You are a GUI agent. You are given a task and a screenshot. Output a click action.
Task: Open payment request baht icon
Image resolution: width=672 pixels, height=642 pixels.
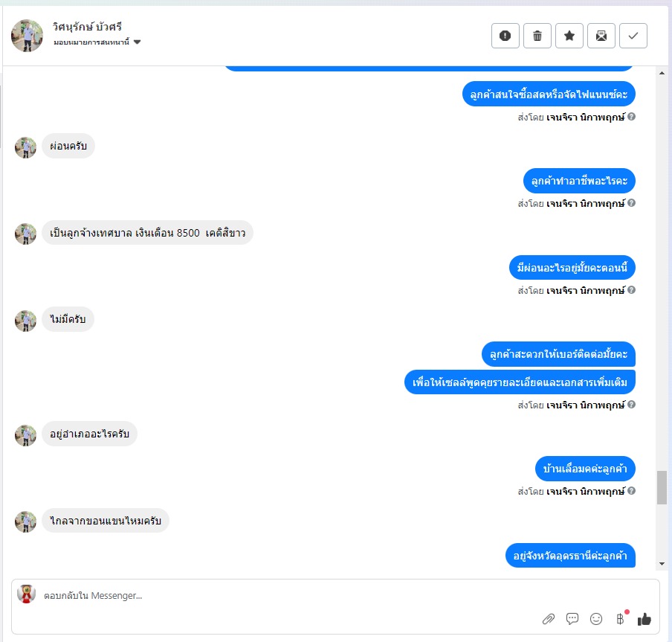click(620, 618)
